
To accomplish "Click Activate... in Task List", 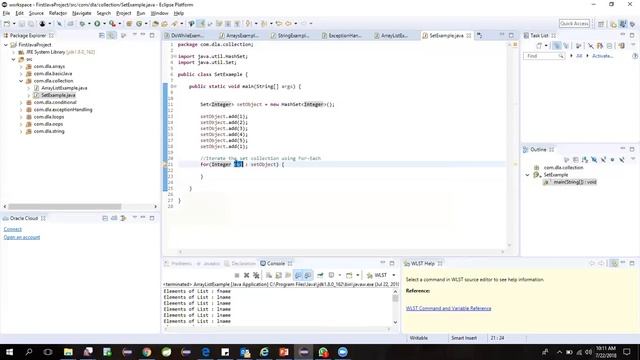I will tap(602, 56).
